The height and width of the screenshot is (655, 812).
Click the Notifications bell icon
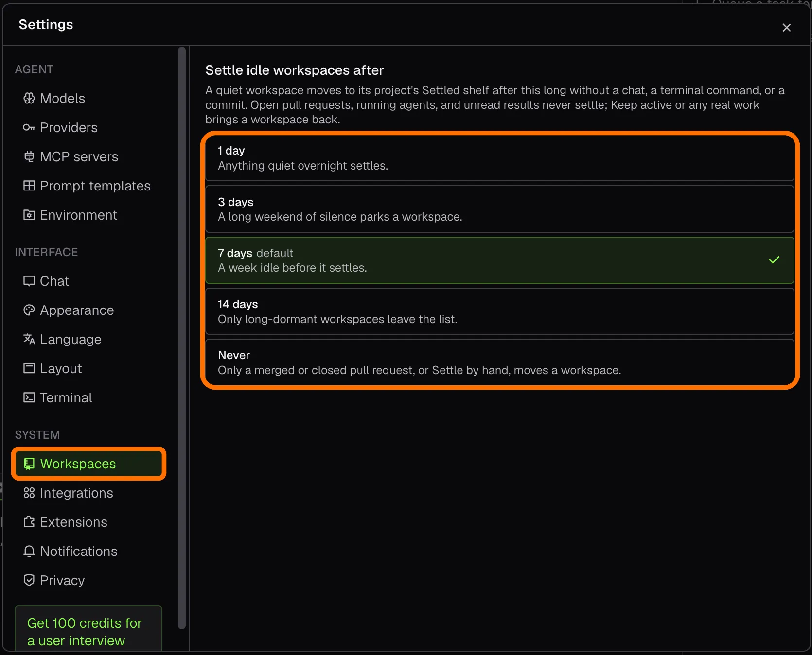(x=29, y=551)
